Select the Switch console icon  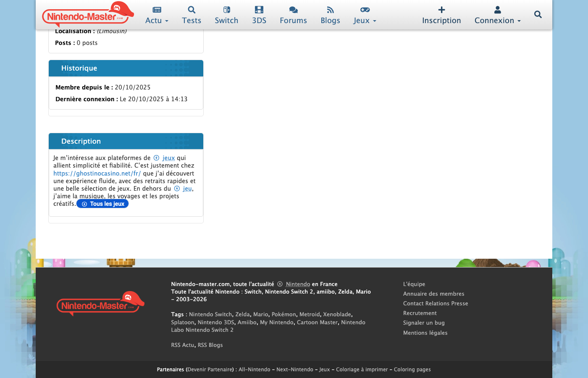click(x=226, y=10)
